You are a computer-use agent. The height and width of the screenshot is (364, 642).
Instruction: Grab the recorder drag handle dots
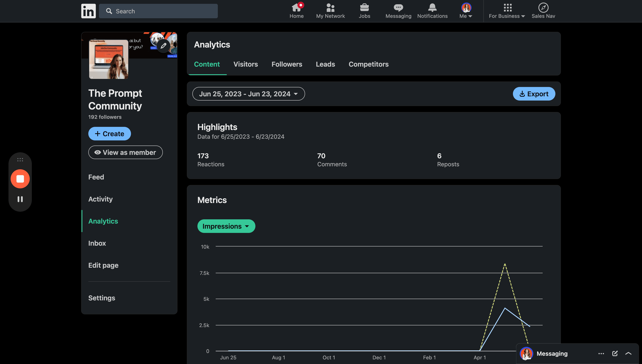tap(20, 160)
